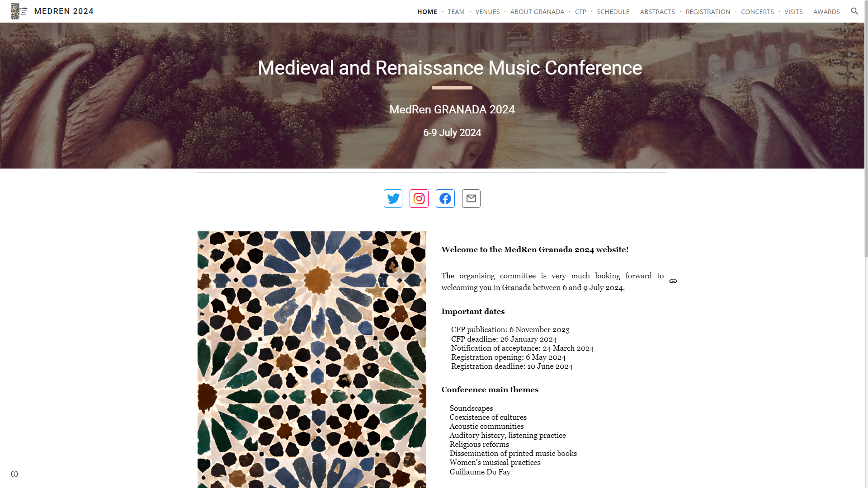868x488 pixels.
Task: Go to the Registration page
Action: pyautogui.click(x=708, y=12)
